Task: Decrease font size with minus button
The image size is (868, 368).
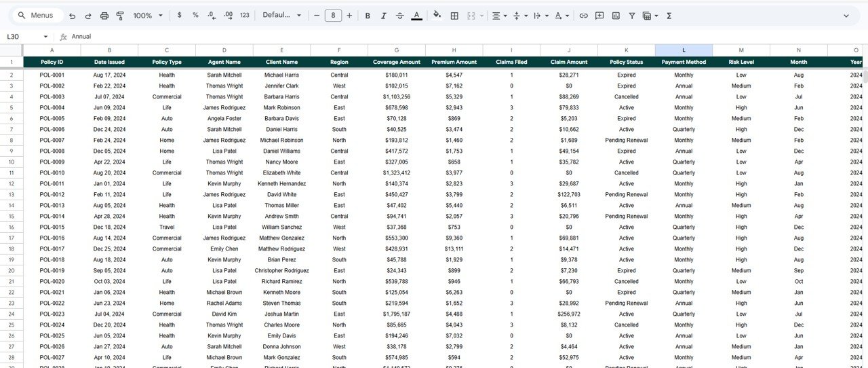Action: [x=317, y=16]
